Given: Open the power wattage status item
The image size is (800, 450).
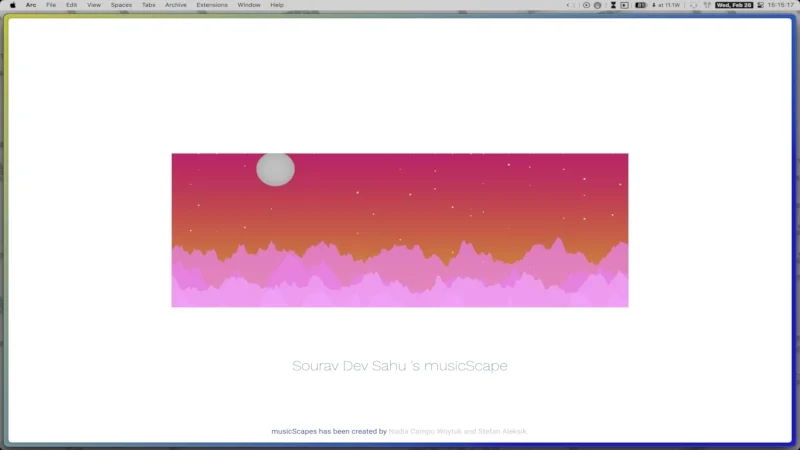Looking at the screenshot, I should (x=665, y=5).
